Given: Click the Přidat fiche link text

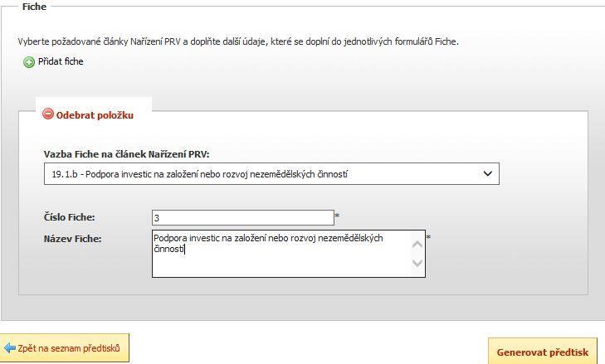Looking at the screenshot, I should [x=61, y=61].
